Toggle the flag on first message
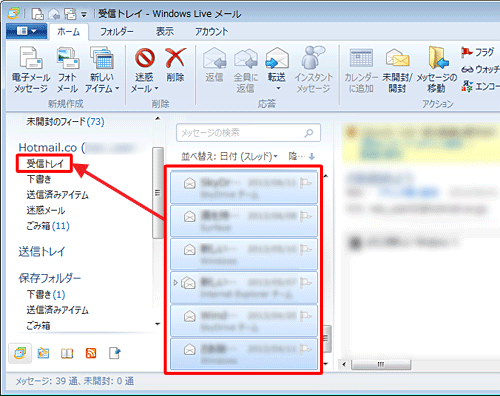500x396 pixels. pyautogui.click(x=305, y=183)
